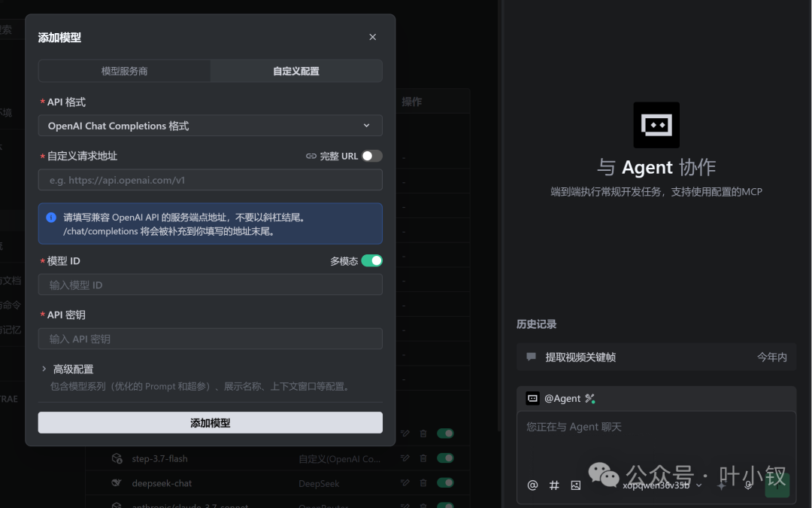The image size is (812, 508).
Task: Open the API 格式 dropdown
Action: [x=211, y=126]
